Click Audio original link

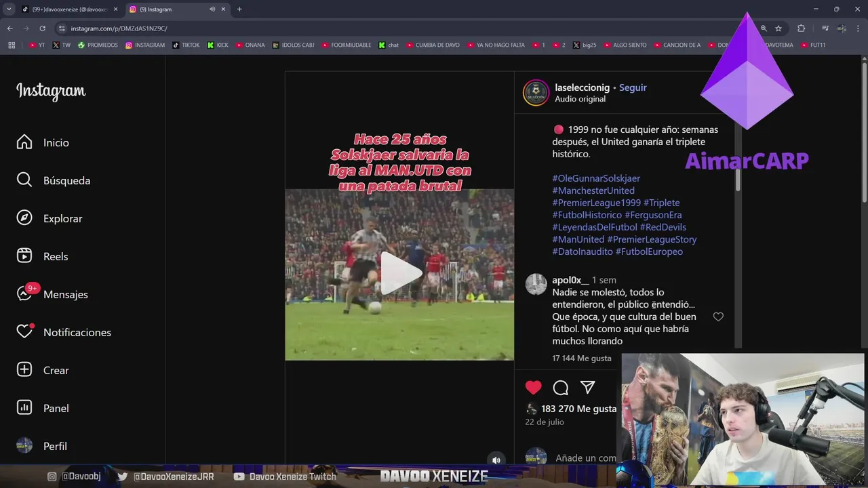tap(580, 99)
